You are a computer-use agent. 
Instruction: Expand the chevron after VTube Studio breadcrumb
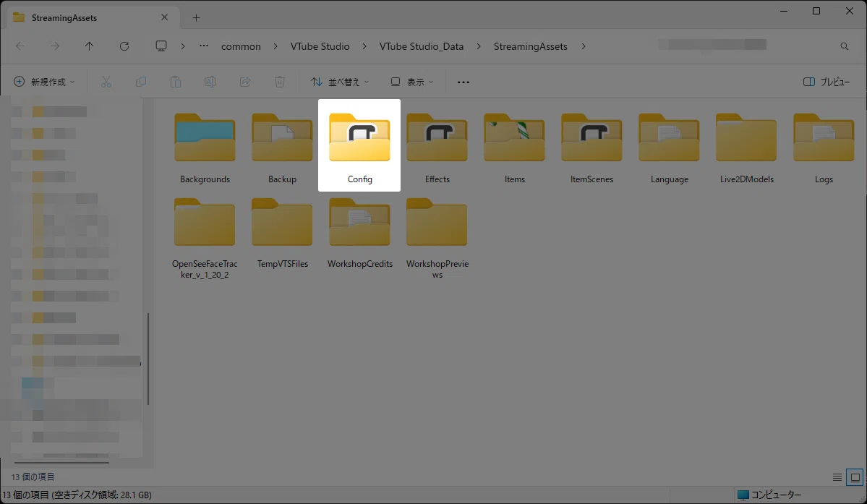point(364,46)
